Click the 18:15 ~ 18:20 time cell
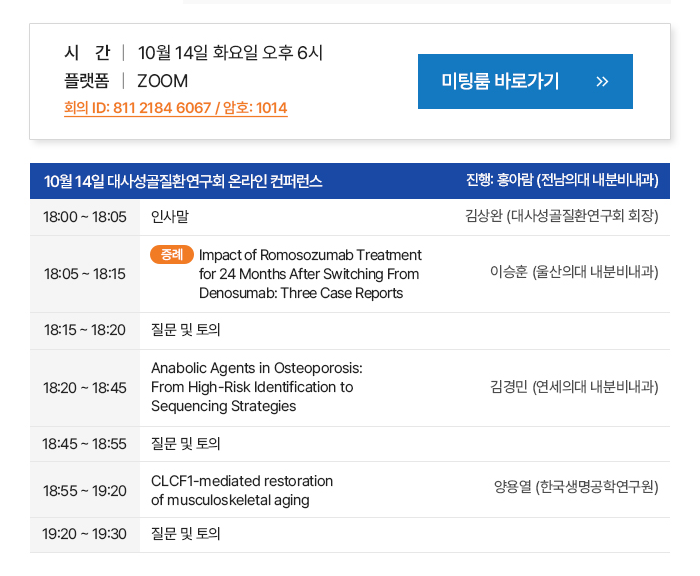The width and height of the screenshot is (700, 576). pos(84,330)
